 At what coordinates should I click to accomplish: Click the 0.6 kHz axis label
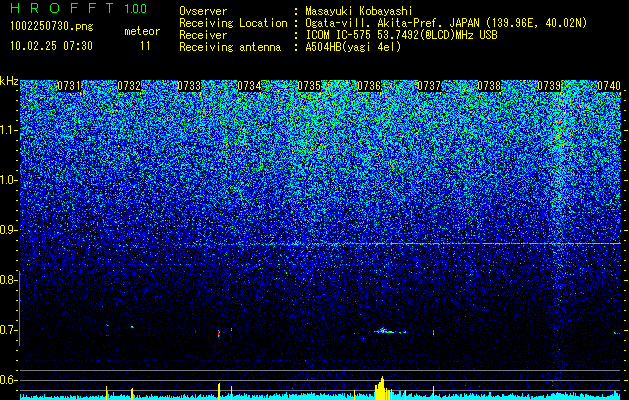[x=8, y=380]
